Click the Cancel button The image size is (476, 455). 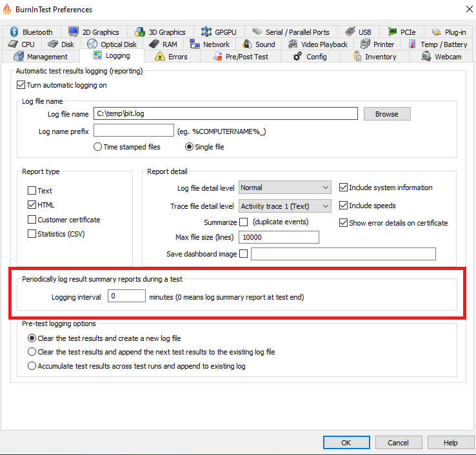(x=399, y=443)
